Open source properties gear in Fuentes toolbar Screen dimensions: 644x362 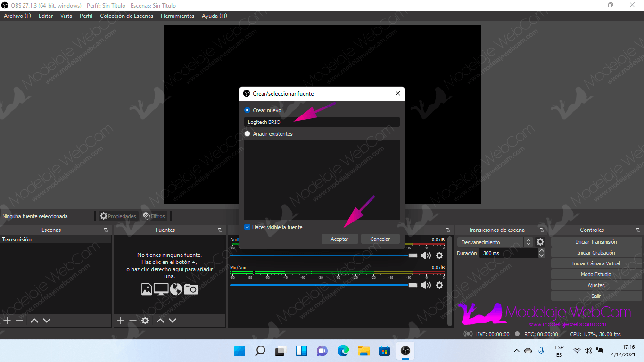click(145, 321)
